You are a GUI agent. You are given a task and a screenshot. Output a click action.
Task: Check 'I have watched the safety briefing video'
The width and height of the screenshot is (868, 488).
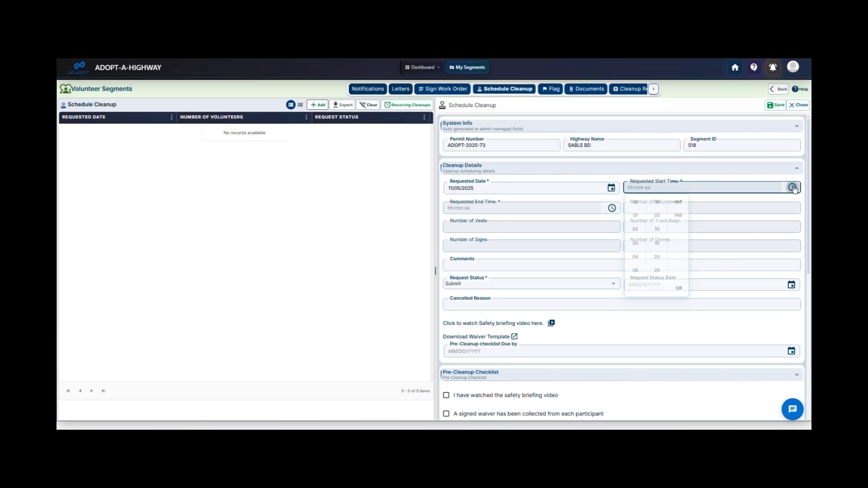(446, 395)
